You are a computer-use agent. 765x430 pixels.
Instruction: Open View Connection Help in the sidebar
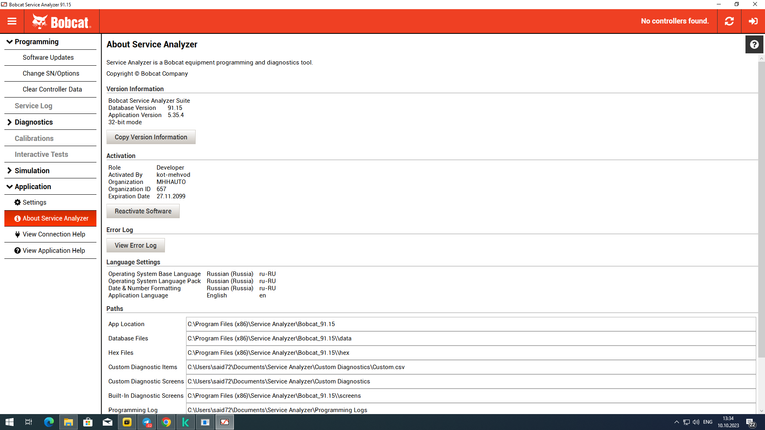tap(53, 234)
